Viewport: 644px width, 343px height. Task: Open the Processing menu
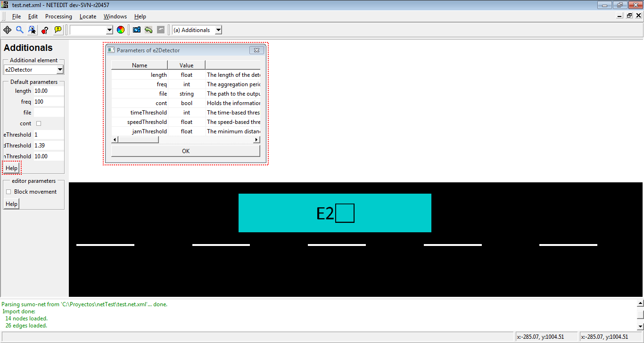tap(58, 16)
